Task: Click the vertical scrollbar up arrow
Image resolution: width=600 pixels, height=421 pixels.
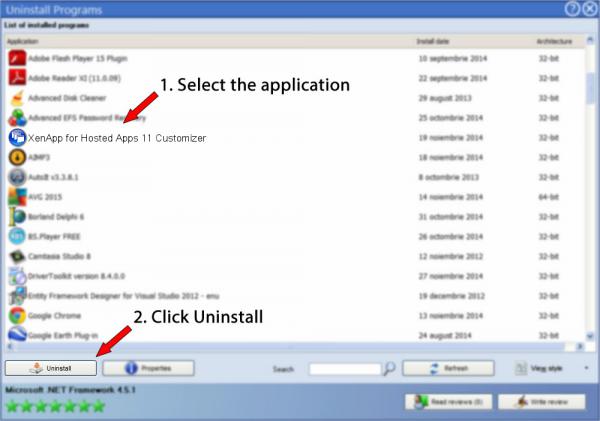Action: click(590, 40)
